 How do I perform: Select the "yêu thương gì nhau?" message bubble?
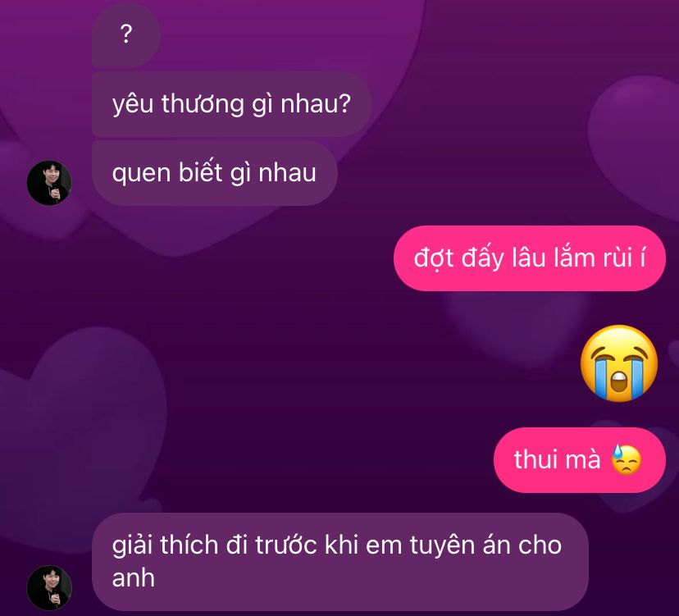(232, 104)
